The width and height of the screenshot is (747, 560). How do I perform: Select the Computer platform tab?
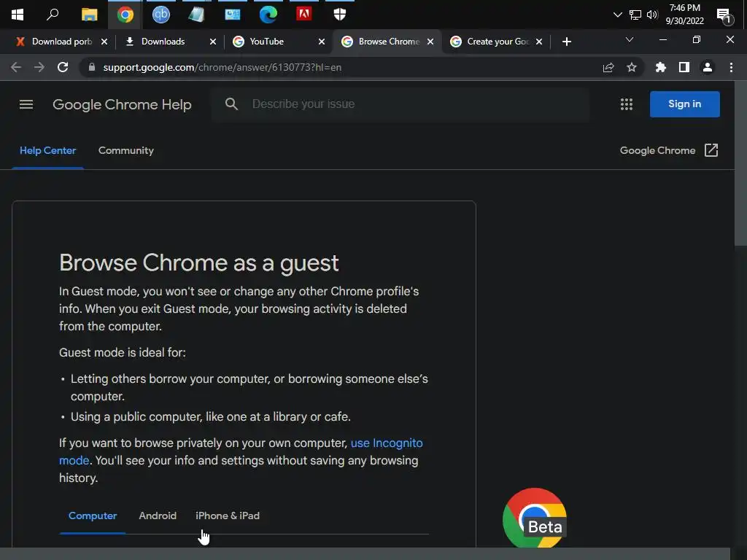point(93,516)
